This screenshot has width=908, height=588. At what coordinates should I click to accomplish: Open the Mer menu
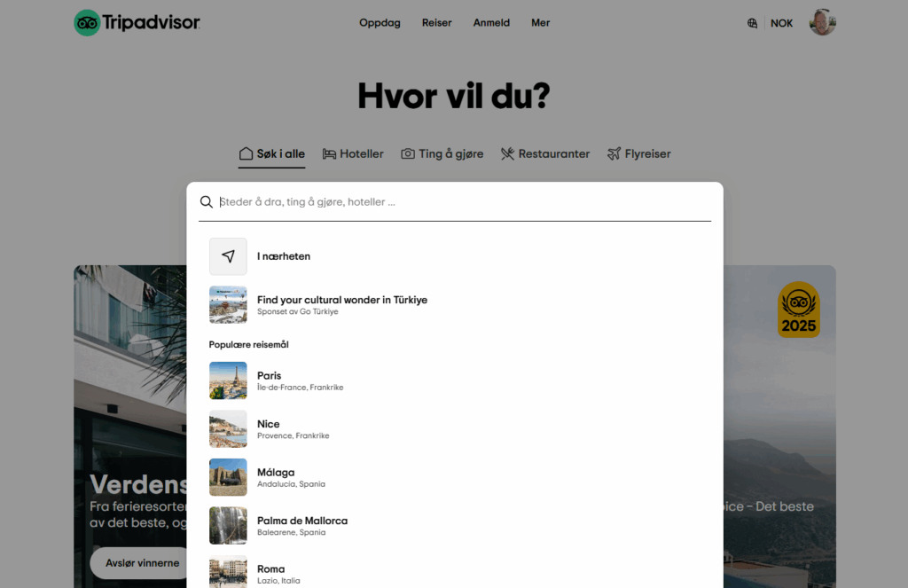(540, 22)
